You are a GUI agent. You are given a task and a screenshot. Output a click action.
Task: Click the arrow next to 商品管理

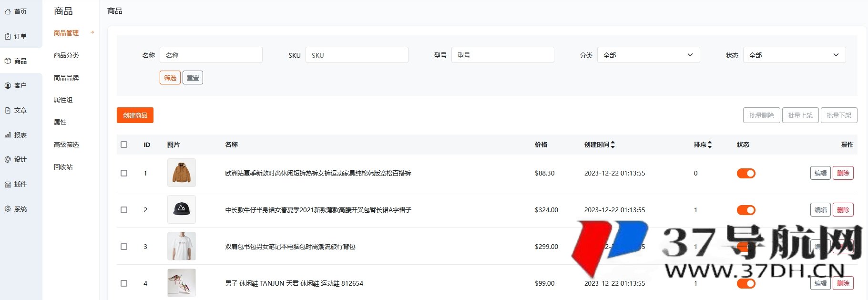tap(92, 32)
